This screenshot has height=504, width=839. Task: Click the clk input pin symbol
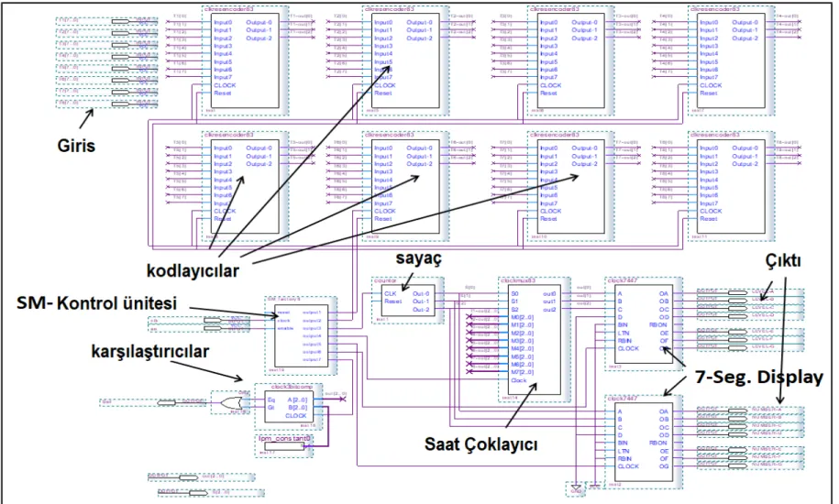[213, 320]
